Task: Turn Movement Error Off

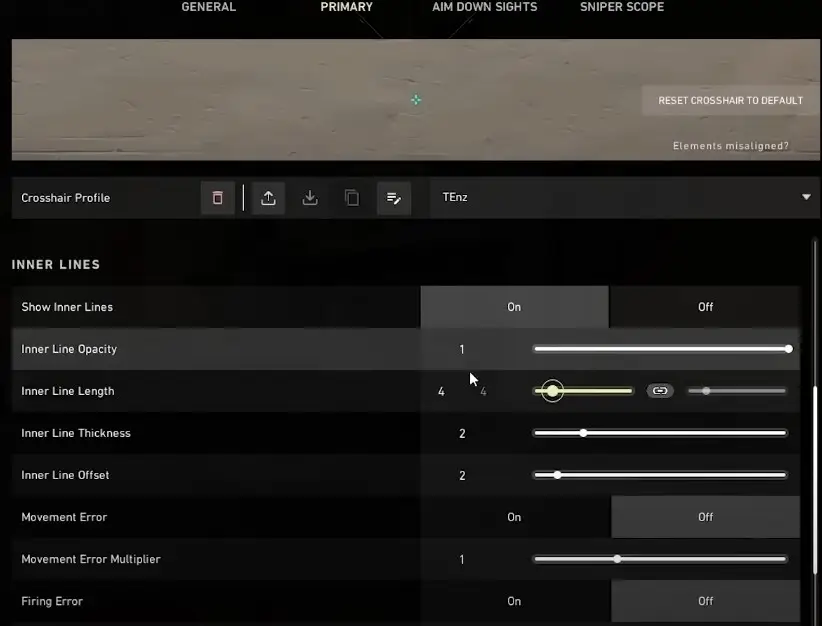Action: pos(705,517)
